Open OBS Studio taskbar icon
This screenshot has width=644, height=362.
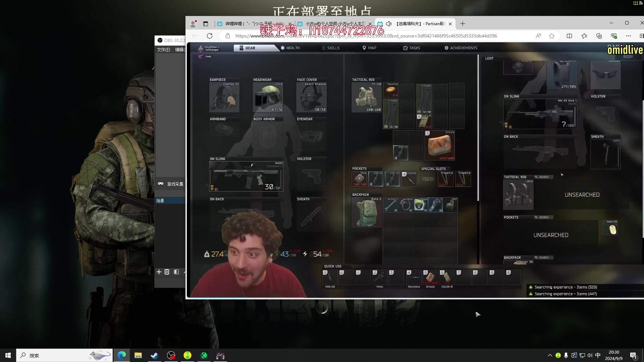coord(171,355)
